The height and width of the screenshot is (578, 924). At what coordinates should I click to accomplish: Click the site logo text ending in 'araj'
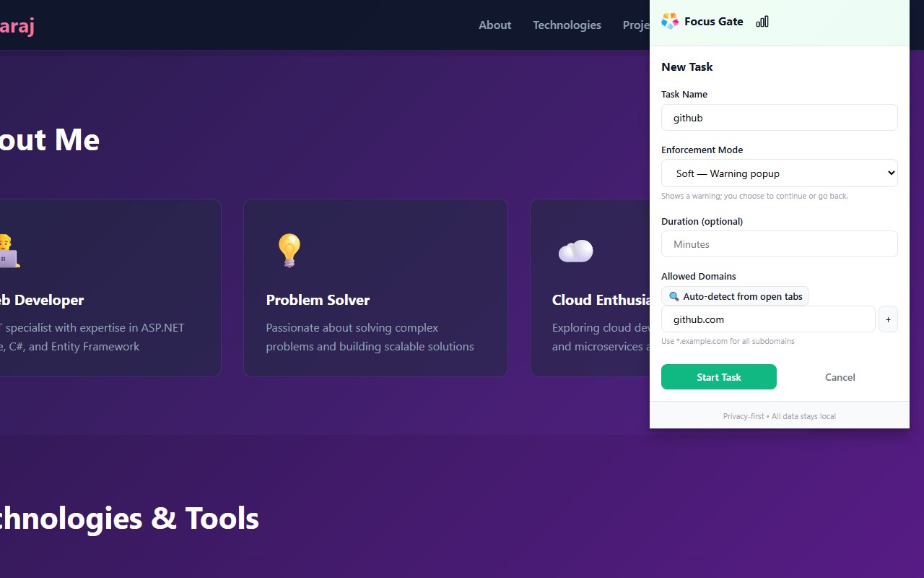click(x=17, y=26)
